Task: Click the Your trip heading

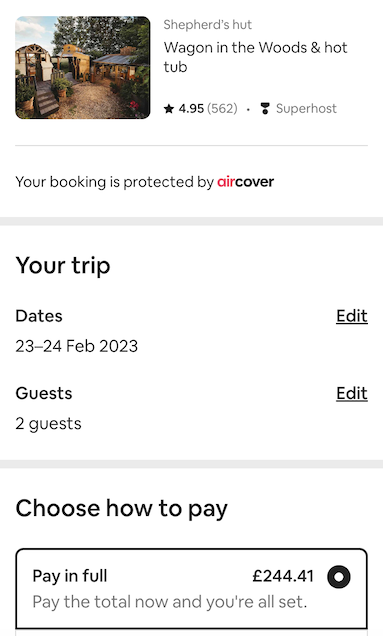Action: pos(63,266)
